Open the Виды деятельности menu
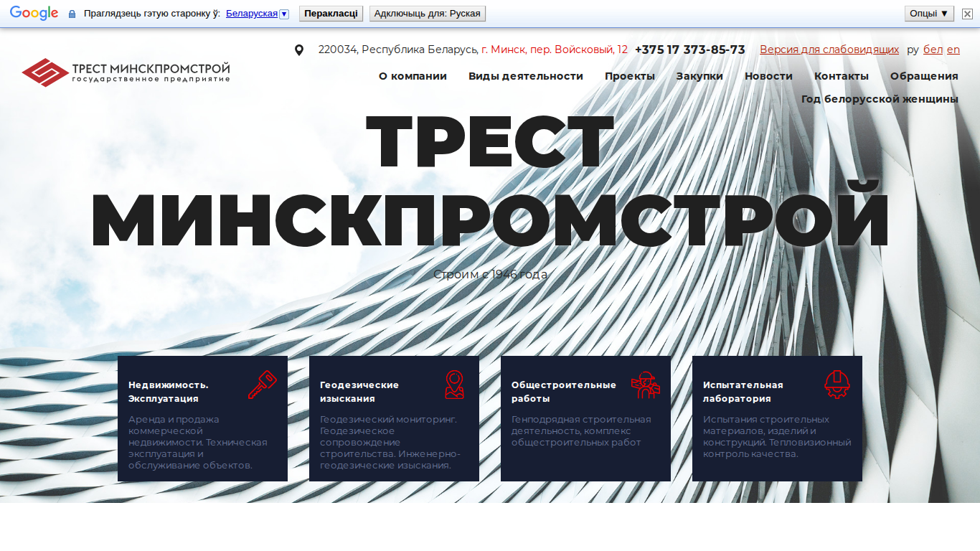The image size is (980, 551). tap(526, 76)
